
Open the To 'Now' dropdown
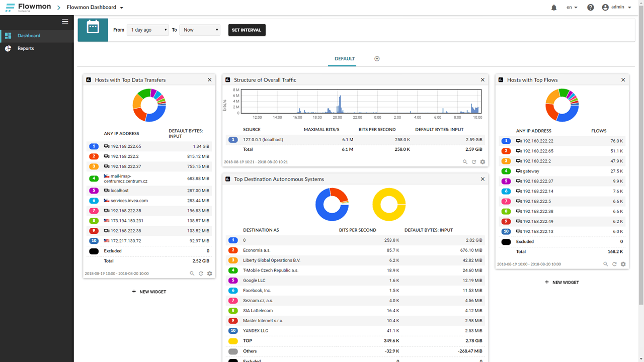[x=200, y=30]
